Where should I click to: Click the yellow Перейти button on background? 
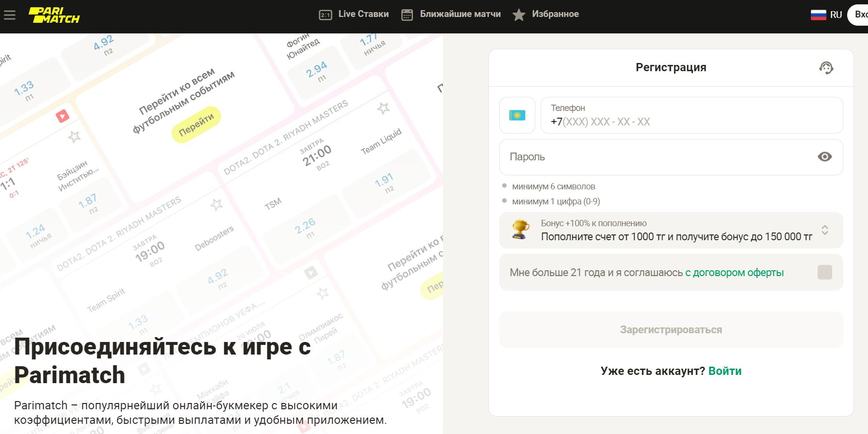click(196, 125)
